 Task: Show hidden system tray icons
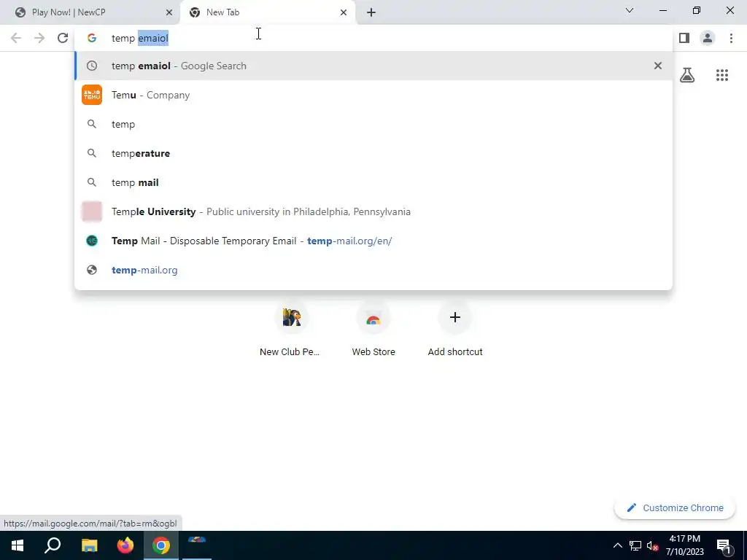click(617, 545)
